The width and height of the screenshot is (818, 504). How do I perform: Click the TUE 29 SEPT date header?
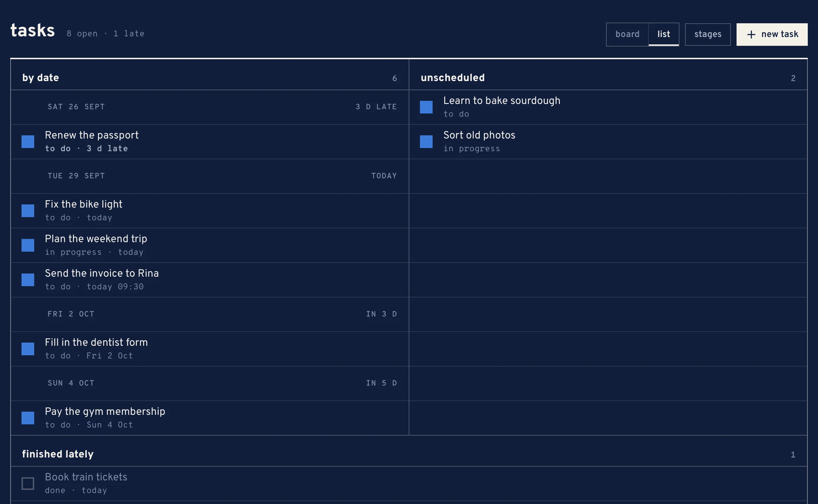point(76,176)
